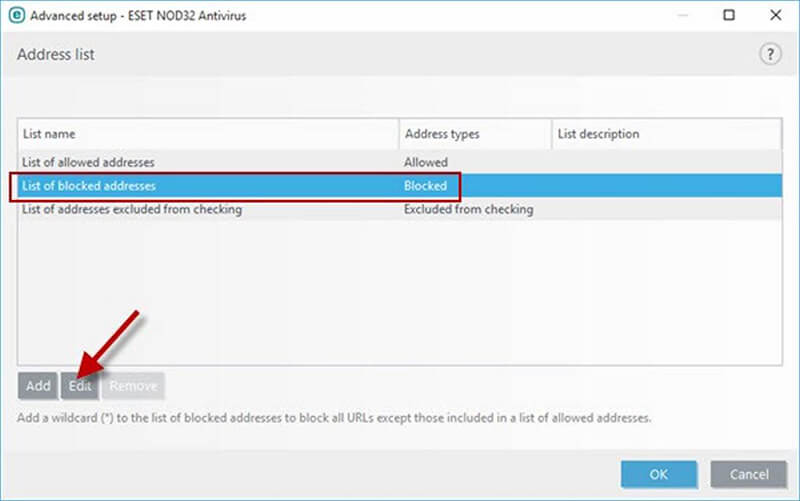Confirm with the OK button
This screenshot has height=501, width=800.
click(659, 474)
